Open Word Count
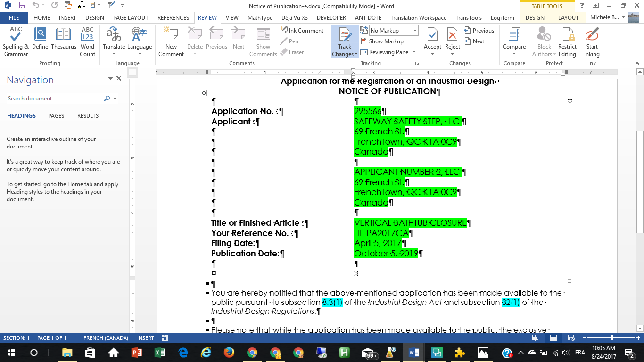This screenshot has height=362, width=644. tap(88, 41)
